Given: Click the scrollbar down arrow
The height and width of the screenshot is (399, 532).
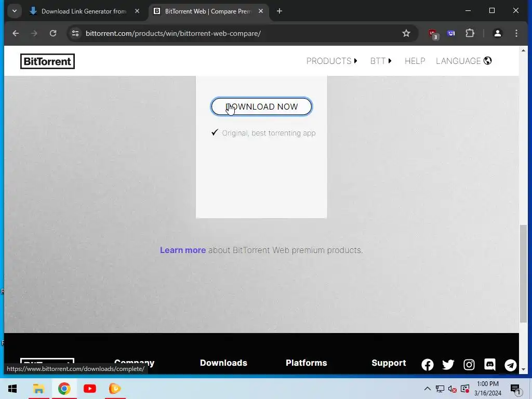Looking at the screenshot, I should point(523,369).
